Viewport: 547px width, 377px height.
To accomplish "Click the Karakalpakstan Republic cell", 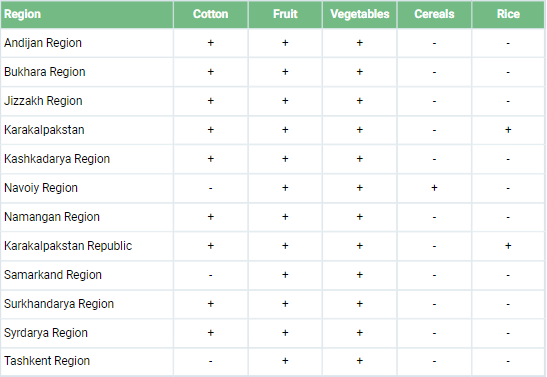I will 87,246.
